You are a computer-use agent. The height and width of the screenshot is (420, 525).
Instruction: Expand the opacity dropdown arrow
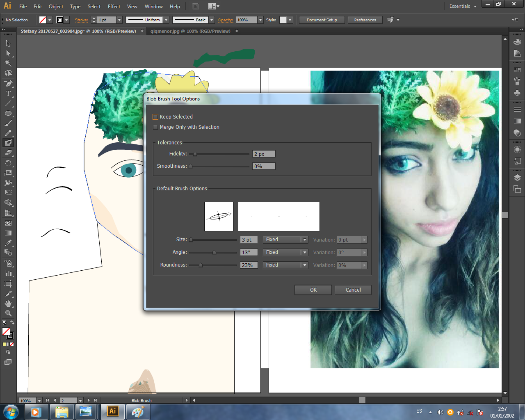260,20
